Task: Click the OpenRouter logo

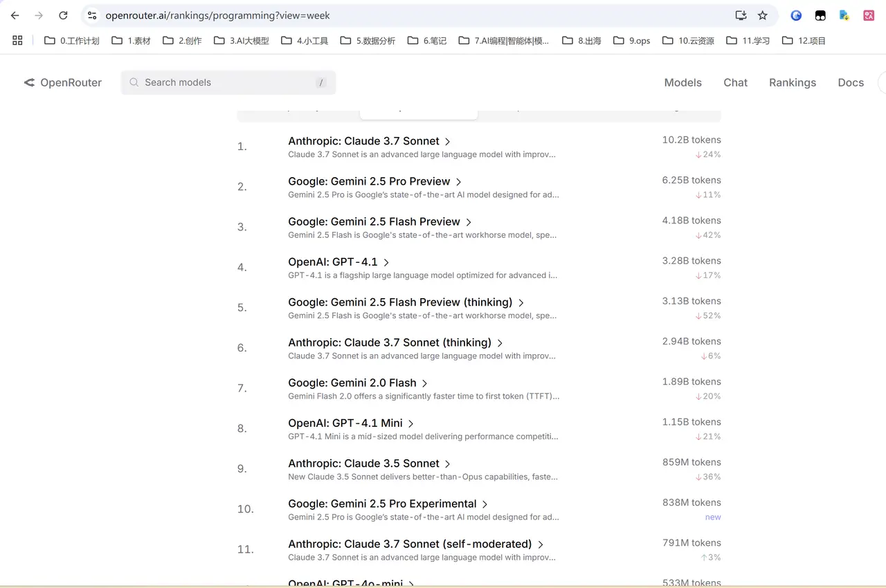Action: click(63, 82)
